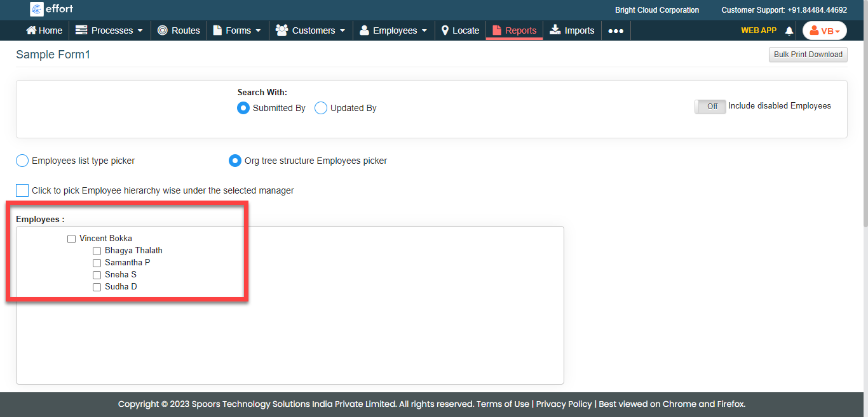Expand the Processes dropdown menu
Screen dimensions: 868x417
(110, 30)
